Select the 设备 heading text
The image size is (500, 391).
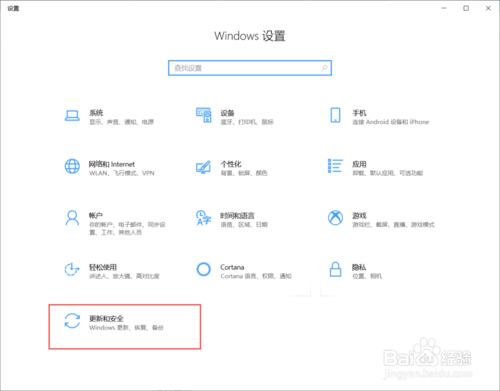tap(227, 113)
